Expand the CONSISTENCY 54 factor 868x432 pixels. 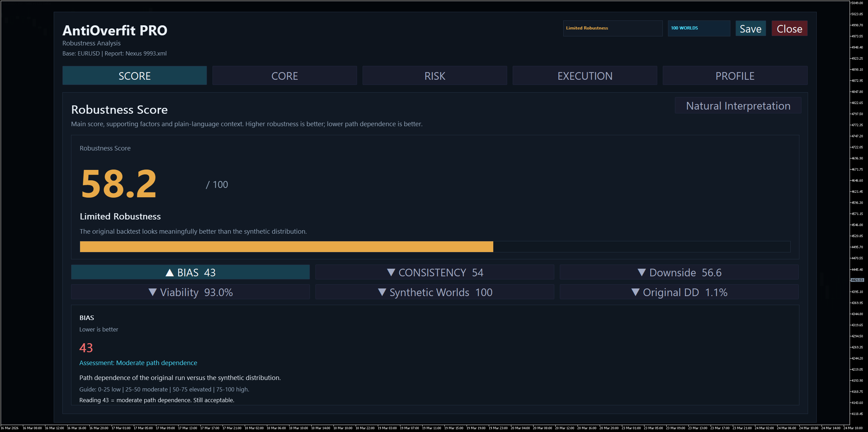(x=434, y=273)
